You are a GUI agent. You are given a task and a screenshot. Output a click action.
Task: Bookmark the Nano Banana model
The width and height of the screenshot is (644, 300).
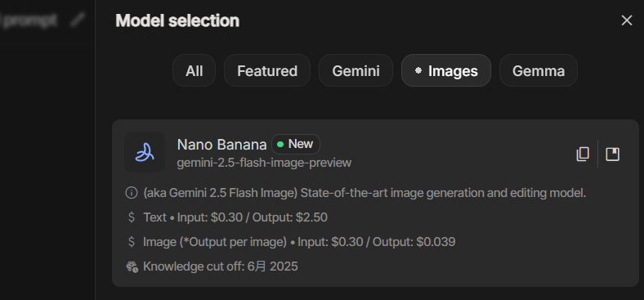[x=612, y=154]
